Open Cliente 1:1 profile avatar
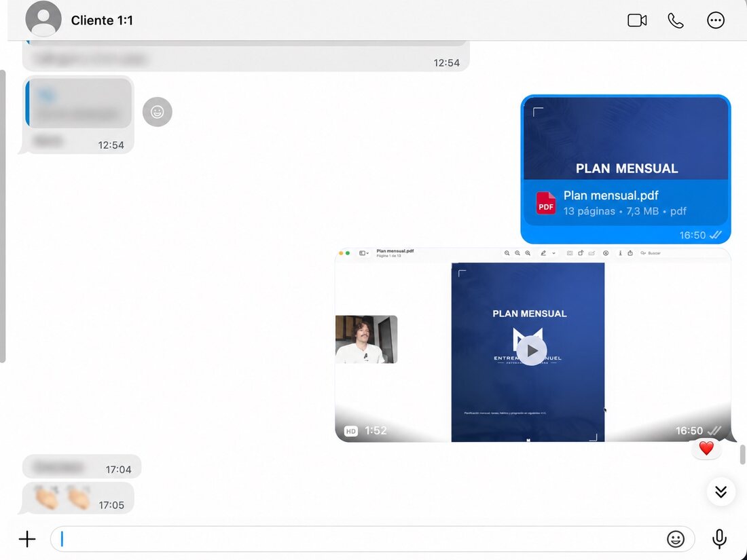 click(x=43, y=19)
